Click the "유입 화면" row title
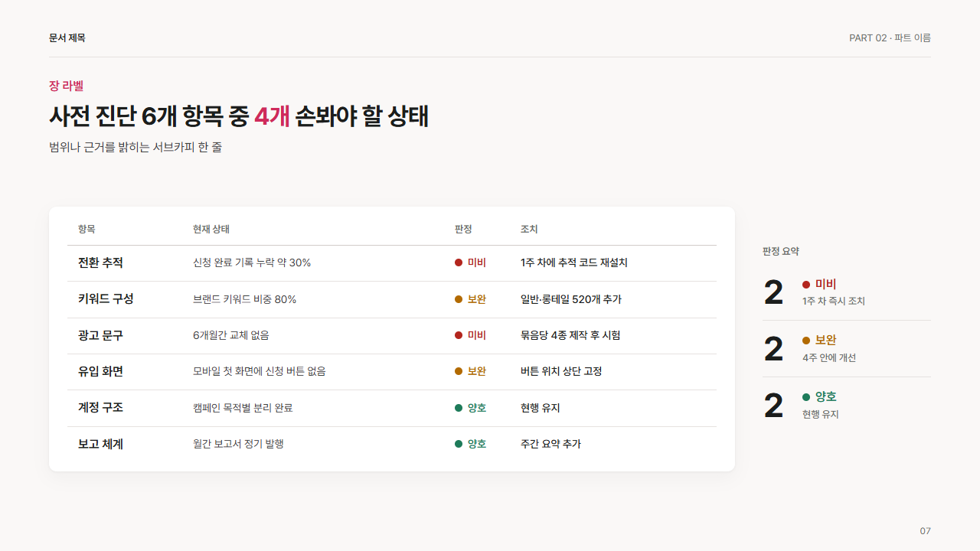Screen dimensions: 980x551 (x=100, y=371)
